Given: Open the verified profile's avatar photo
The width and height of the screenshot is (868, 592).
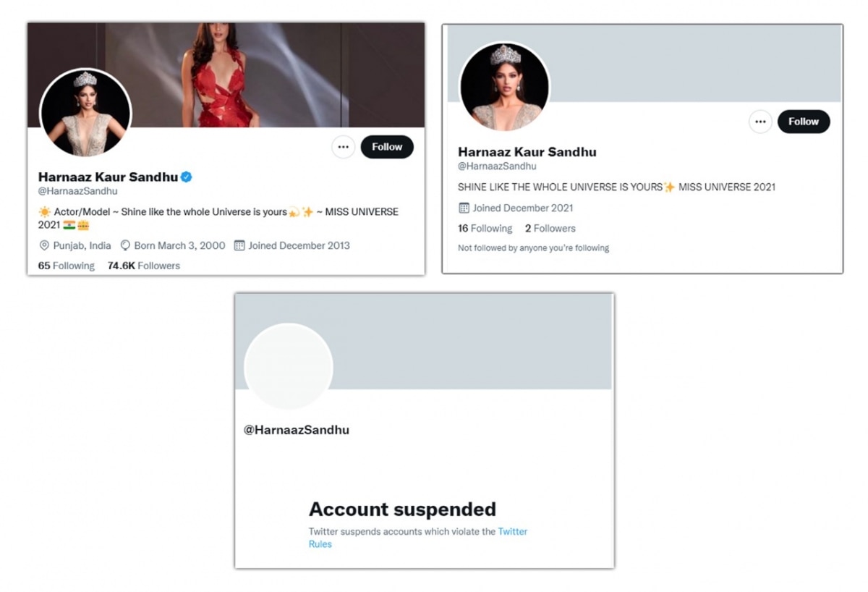Looking at the screenshot, I should (85, 113).
